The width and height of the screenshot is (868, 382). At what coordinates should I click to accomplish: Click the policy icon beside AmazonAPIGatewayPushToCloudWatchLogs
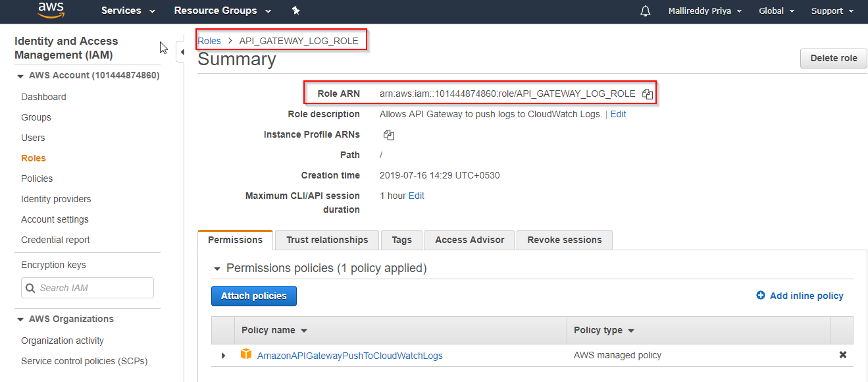coord(245,354)
